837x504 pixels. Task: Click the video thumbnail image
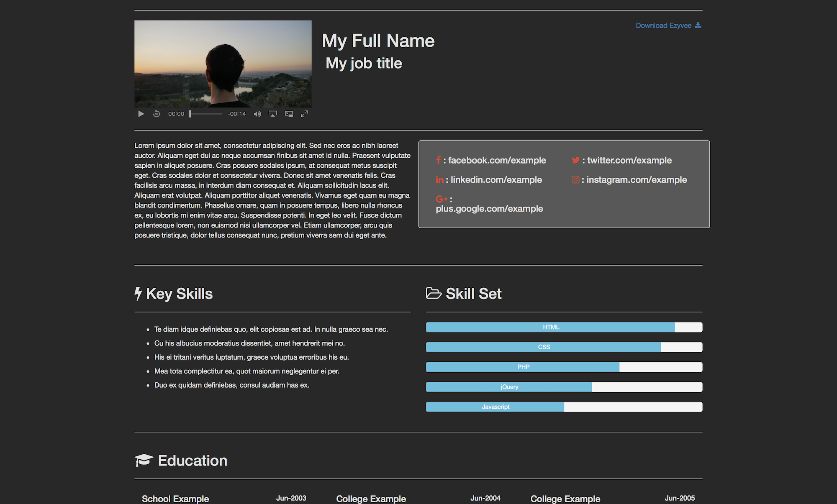click(223, 64)
